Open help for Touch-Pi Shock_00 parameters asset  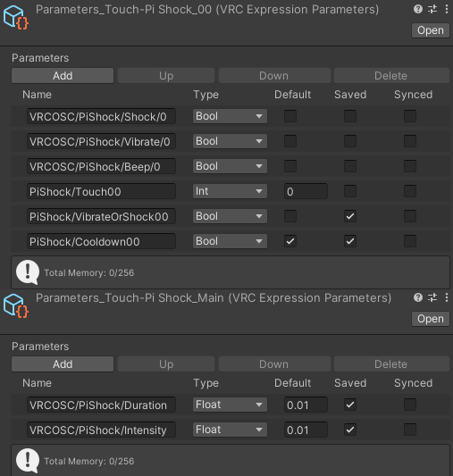click(x=418, y=9)
